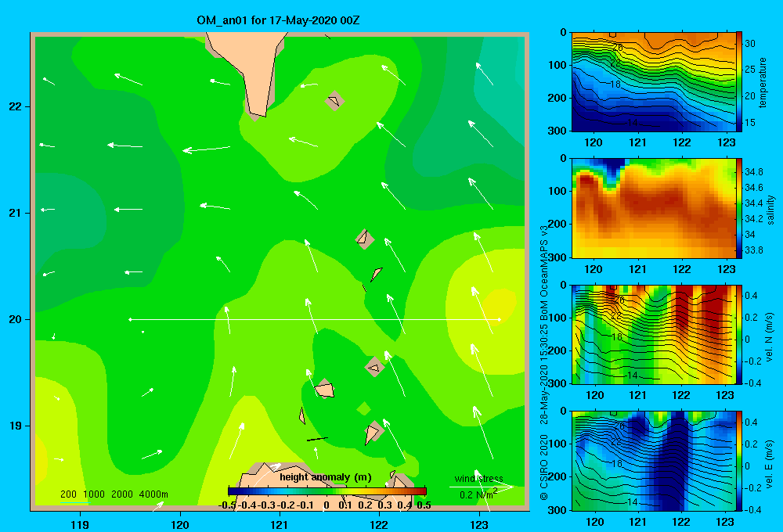
Task: Open the salinity cross-section panel
Action: [x=654, y=208]
